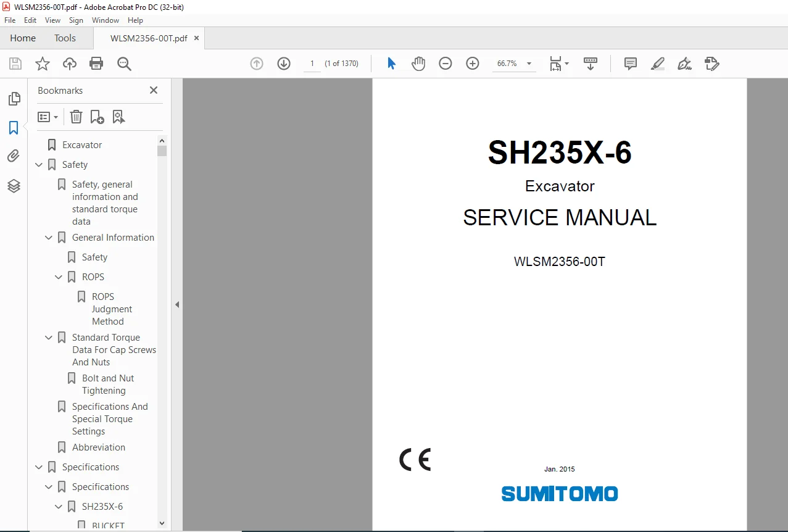Viewport: 788px width, 532px height.
Task: Open bookmarks options menu dropdown
Action: (48, 117)
